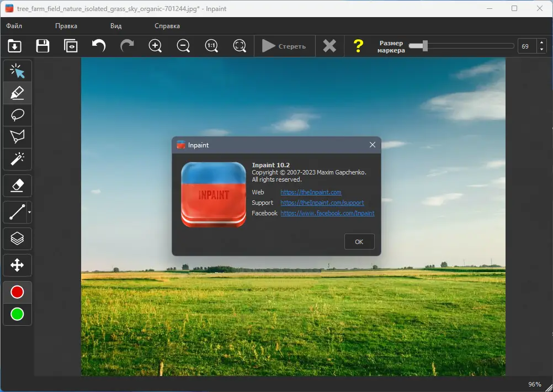
Task: Open the Layers tool
Action: (x=17, y=239)
